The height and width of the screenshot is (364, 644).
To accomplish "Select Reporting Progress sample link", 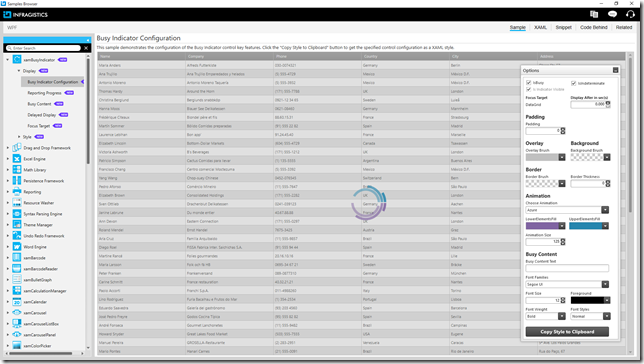I will click(44, 93).
